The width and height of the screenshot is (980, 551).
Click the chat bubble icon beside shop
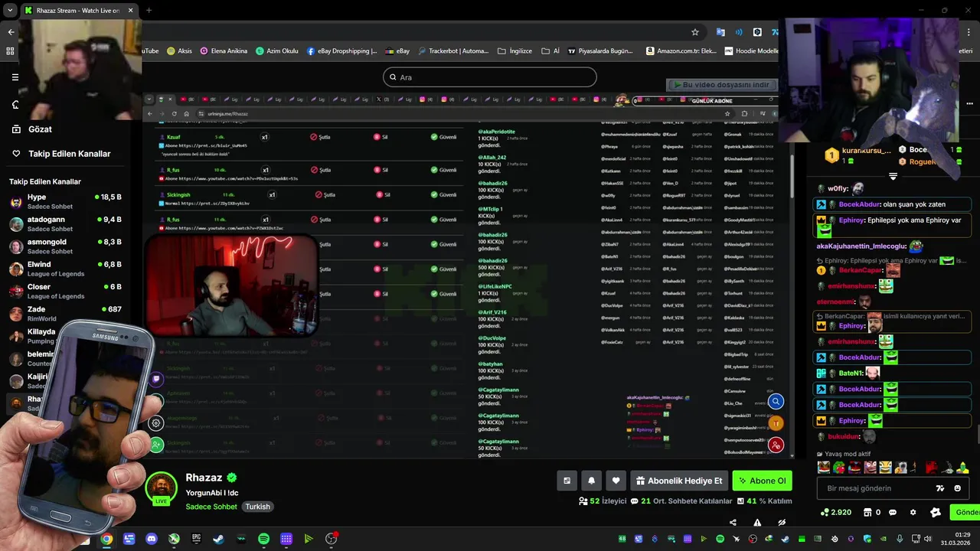tap(893, 512)
